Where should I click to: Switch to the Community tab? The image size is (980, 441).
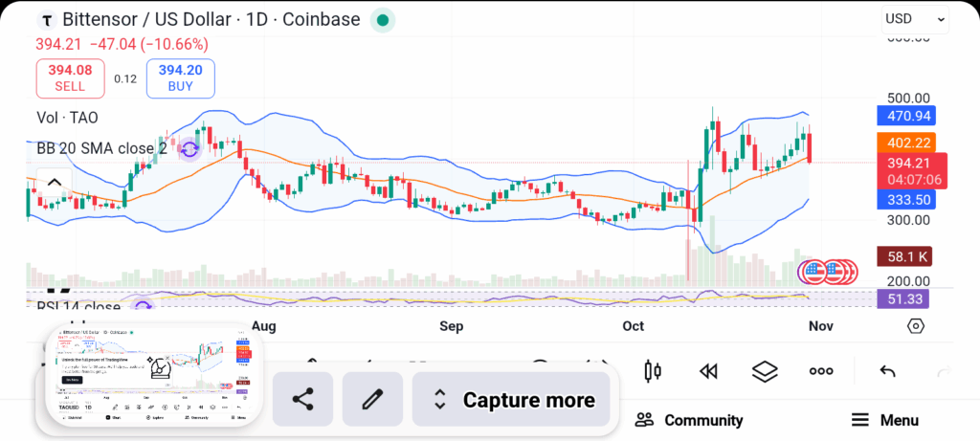click(689, 420)
